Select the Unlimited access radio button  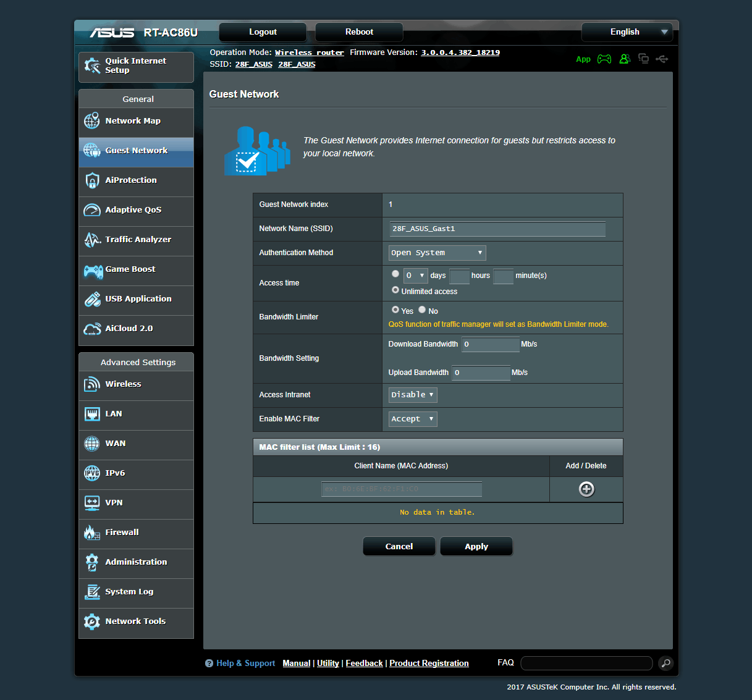coord(395,290)
